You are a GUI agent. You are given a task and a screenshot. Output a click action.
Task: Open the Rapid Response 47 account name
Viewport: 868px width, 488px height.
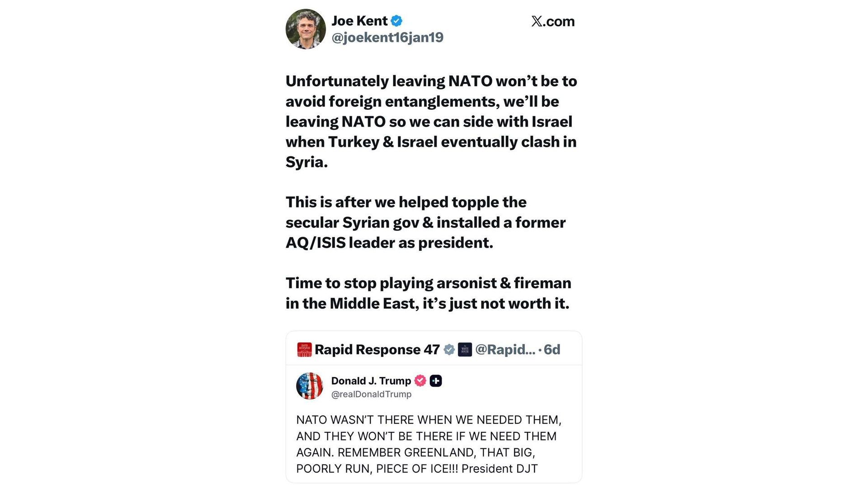coord(377,350)
